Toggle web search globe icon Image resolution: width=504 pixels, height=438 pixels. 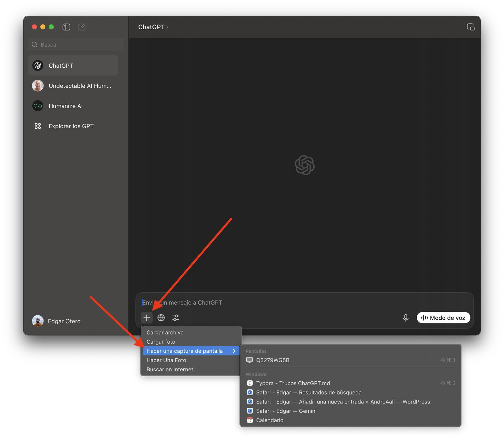[x=161, y=318]
